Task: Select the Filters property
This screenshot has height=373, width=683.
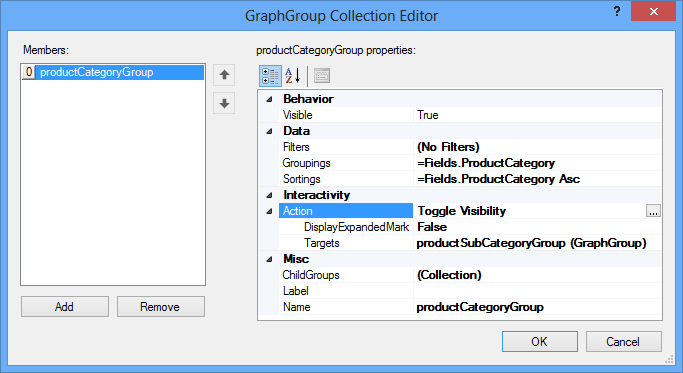Action: pyautogui.click(x=346, y=147)
